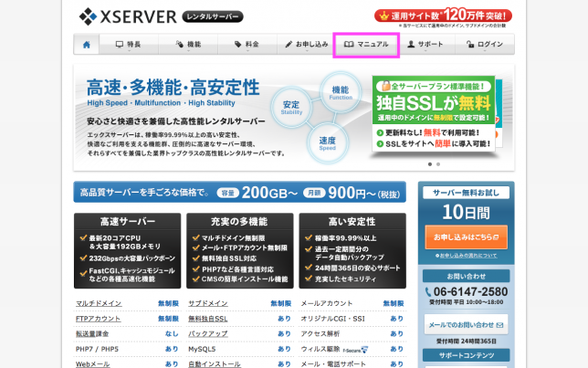
Task: Click the 高速サーバー panel heading
Action: [x=128, y=222]
